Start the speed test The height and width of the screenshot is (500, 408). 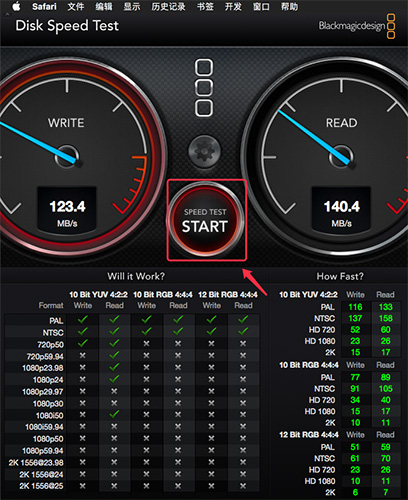pyautogui.click(x=205, y=220)
